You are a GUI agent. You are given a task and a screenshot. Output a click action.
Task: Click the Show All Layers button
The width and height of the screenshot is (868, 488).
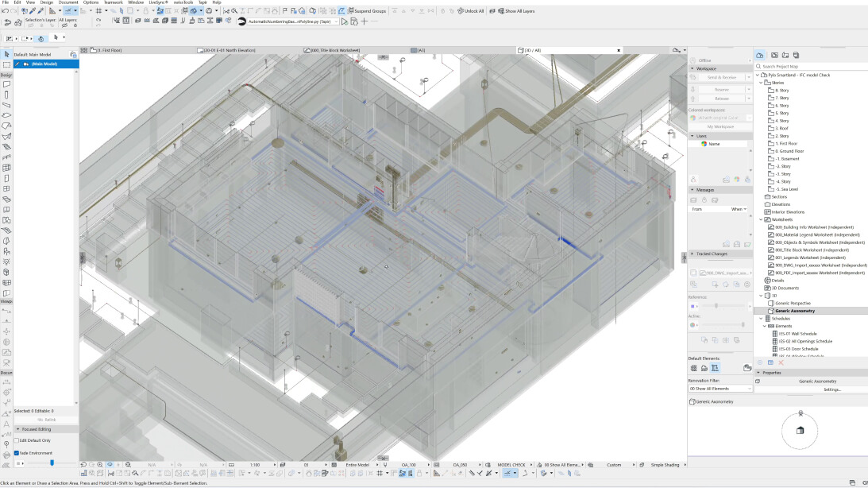tap(516, 11)
